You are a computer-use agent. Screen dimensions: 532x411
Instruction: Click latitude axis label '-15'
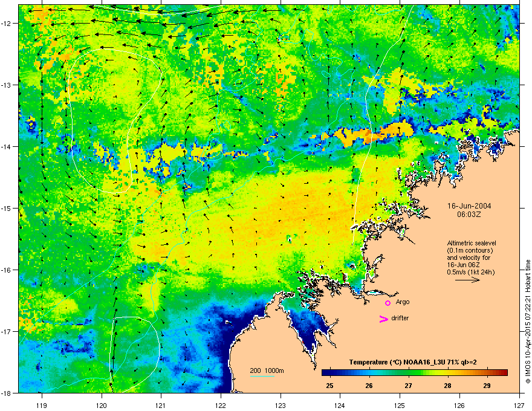point(7,208)
